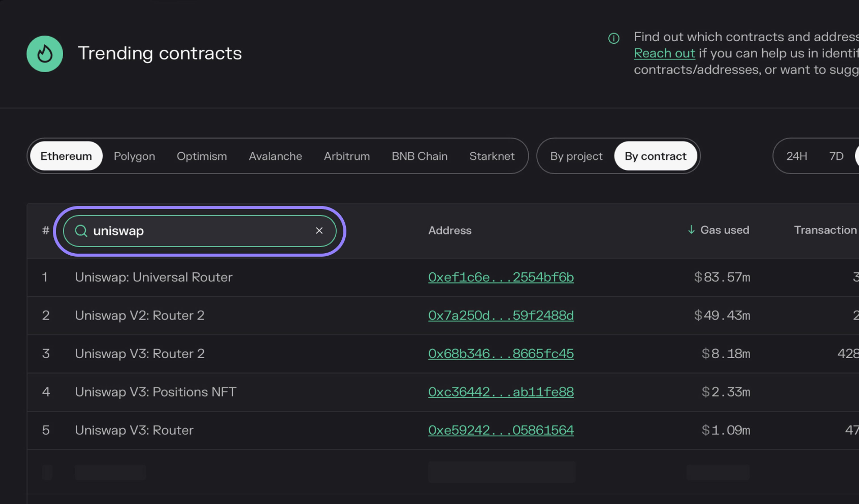Set time range to 7D

click(836, 156)
